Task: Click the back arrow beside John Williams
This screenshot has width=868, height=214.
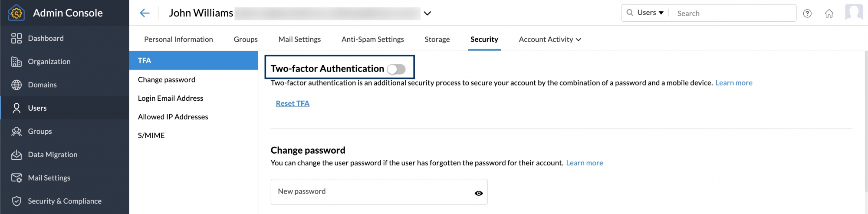Action: click(x=145, y=13)
